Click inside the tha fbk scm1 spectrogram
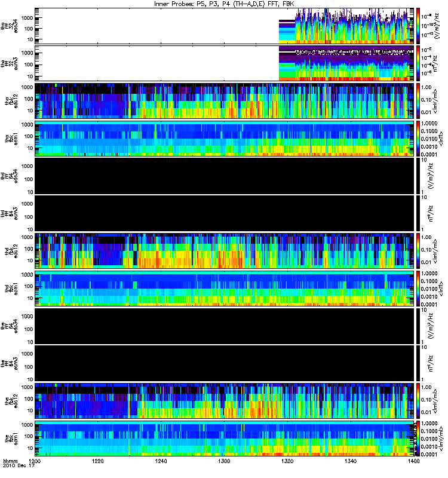 tap(225, 139)
